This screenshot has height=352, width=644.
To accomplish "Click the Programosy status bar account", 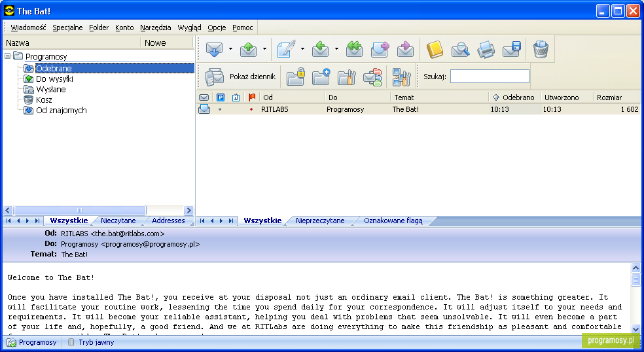I will point(31,342).
